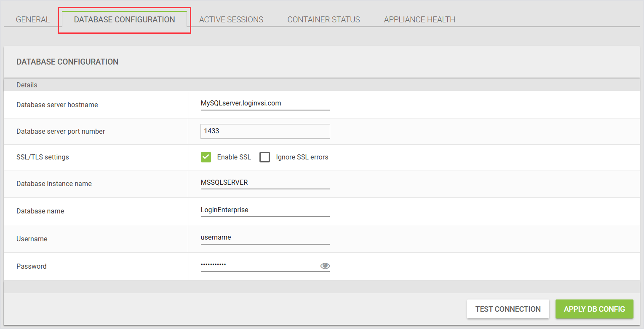Click the Database server port number label

61,131
